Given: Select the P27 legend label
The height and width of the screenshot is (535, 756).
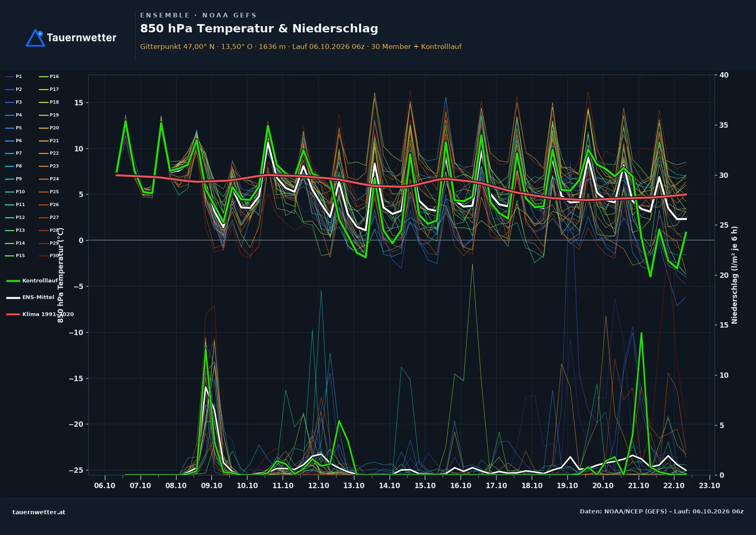Looking at the screenshot, I should click(54, 217).
